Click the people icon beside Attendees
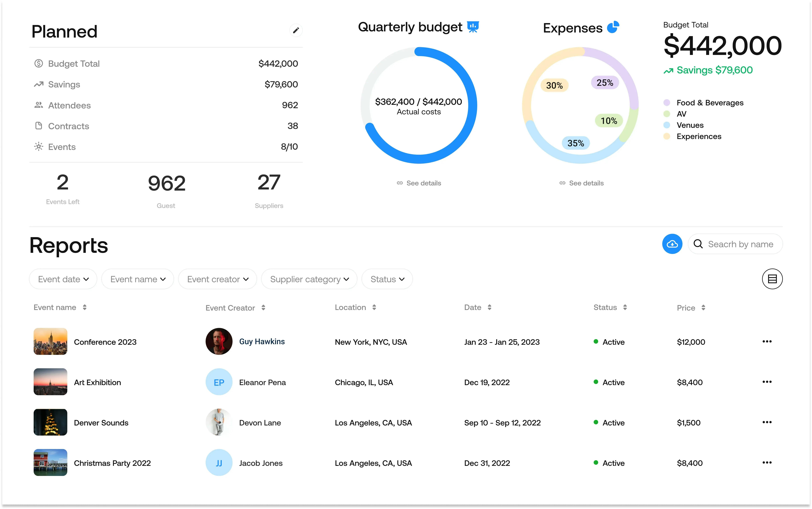This screenshot has width=812, height=509. [39, 105]
